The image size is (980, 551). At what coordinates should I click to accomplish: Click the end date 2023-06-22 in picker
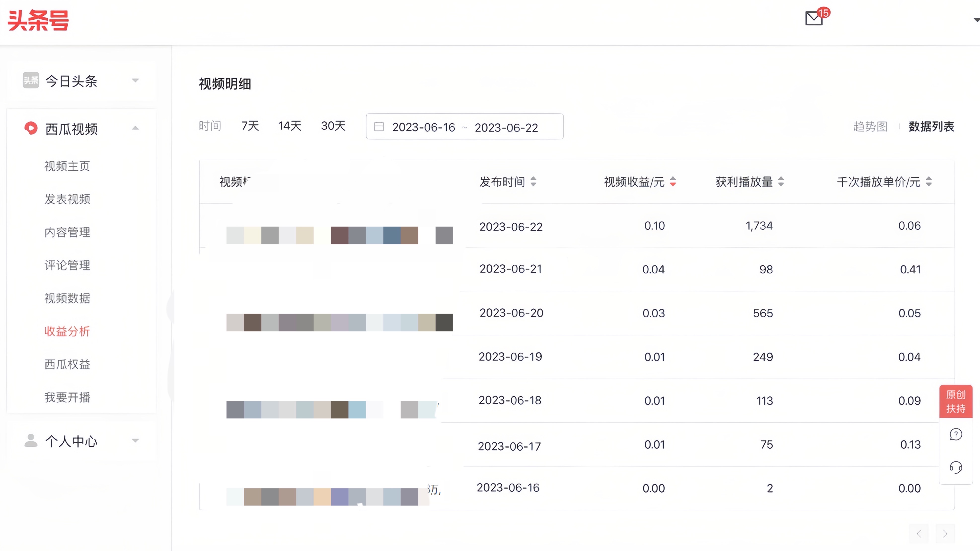506,127
